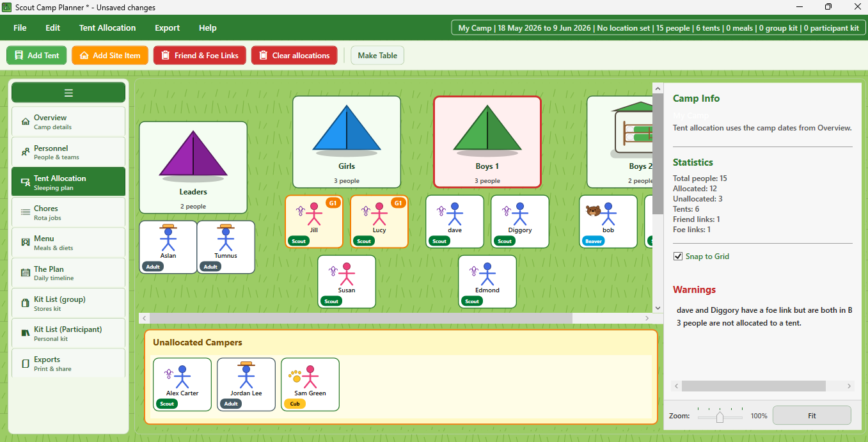The width and height of the screenshot is (868, 442).
Task: Select dave's camper figure
Action: click(x=455, y=214)
